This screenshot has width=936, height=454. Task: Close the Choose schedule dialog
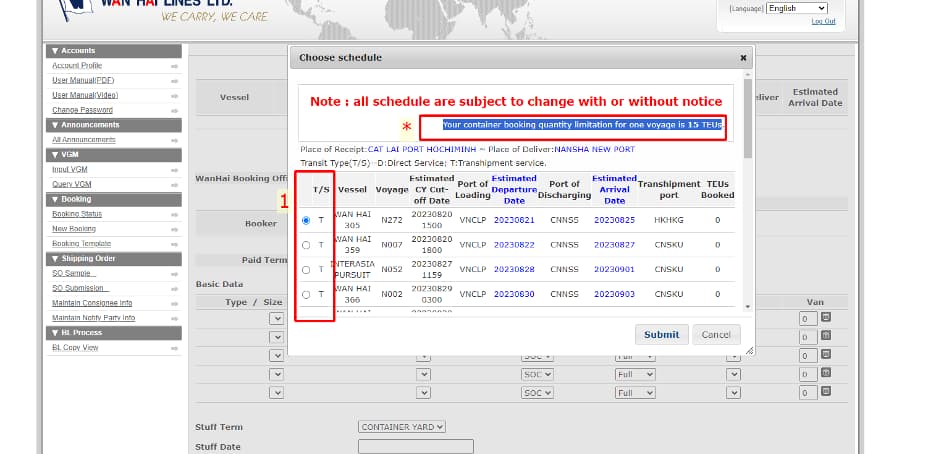(743, 58)
